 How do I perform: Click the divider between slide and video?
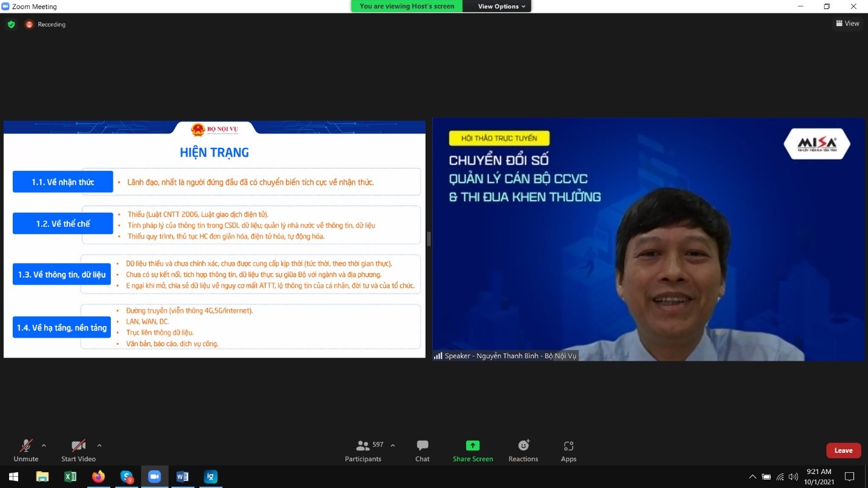point(429,239)
